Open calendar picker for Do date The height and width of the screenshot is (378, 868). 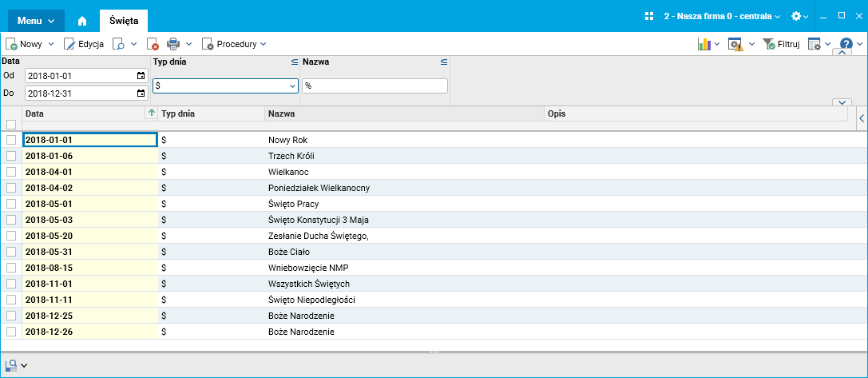coord(141,94)
